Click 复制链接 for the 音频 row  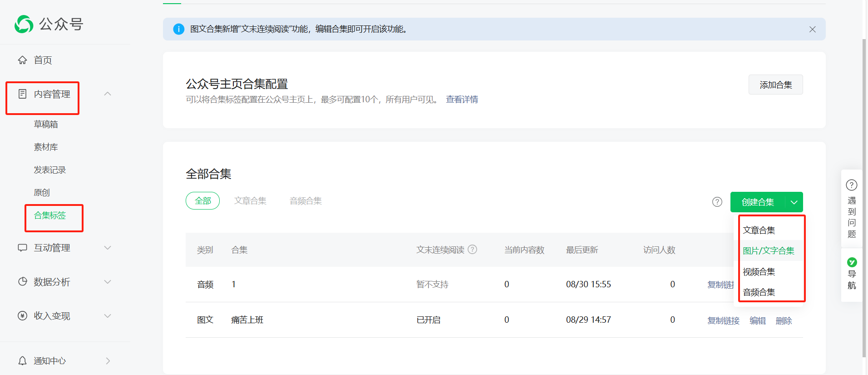click(x=720, y=285)
